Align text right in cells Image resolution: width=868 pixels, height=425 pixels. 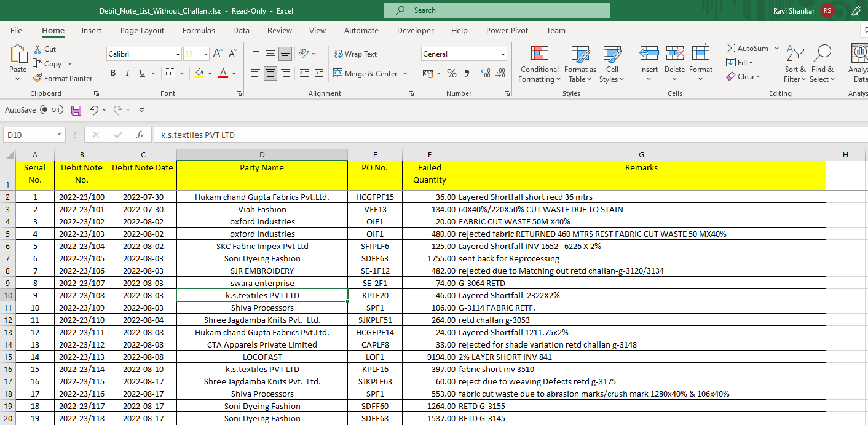pos(285,73)
